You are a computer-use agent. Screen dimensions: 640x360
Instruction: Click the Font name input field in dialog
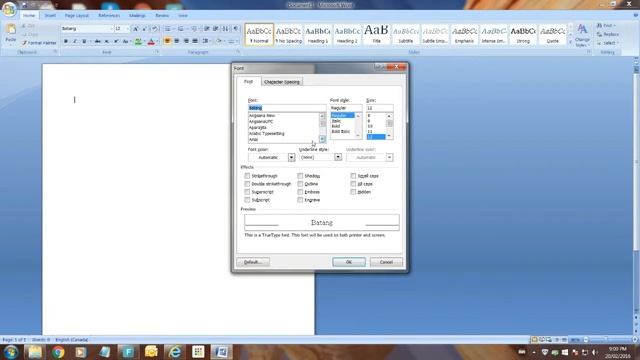point(287,108)
